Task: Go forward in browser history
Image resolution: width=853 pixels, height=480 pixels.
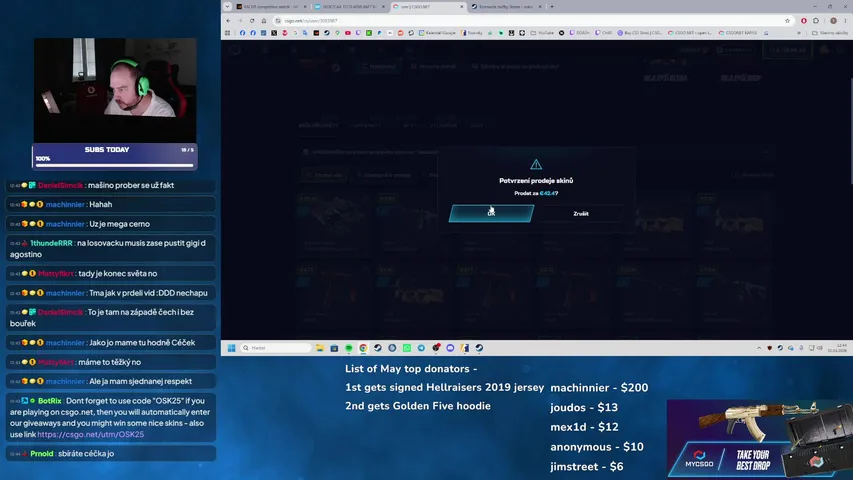Action: coord(240,21)
